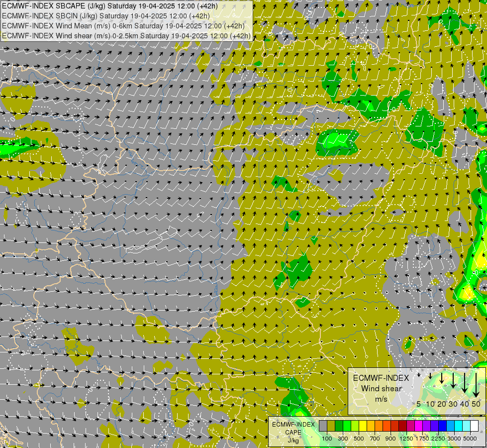The image size is (487, 448).
Task: Click the 40 m/s wind shear arrow in the legend
Action: [465, 383]
